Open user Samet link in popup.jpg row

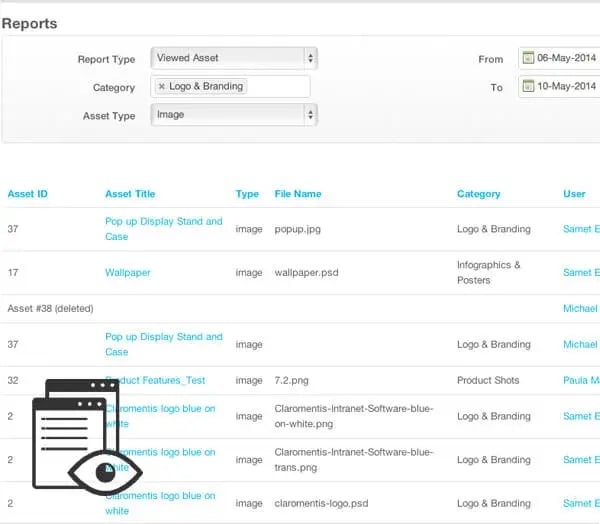click(581, 229)
